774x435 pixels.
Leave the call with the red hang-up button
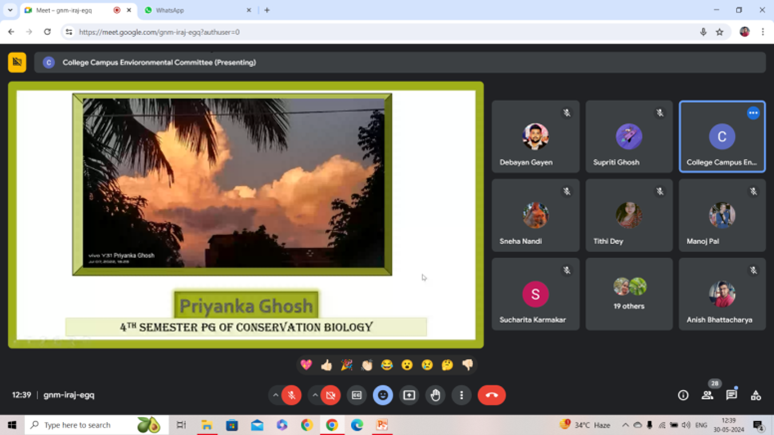coord(491,395)
